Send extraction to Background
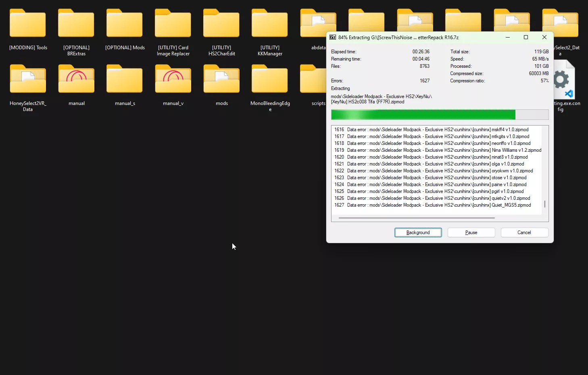 [418, 232]
